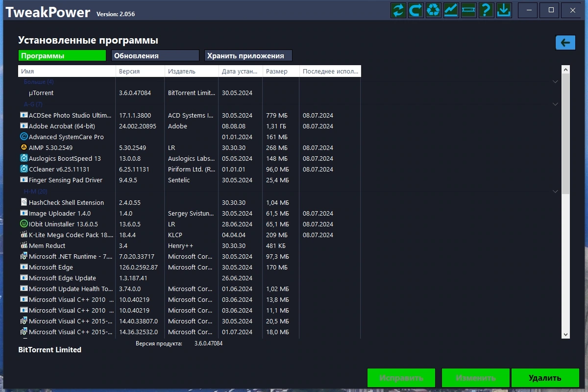Click the list scrollbar up arrow
This screenshot has height=392, width=588.
pos(565,70)
